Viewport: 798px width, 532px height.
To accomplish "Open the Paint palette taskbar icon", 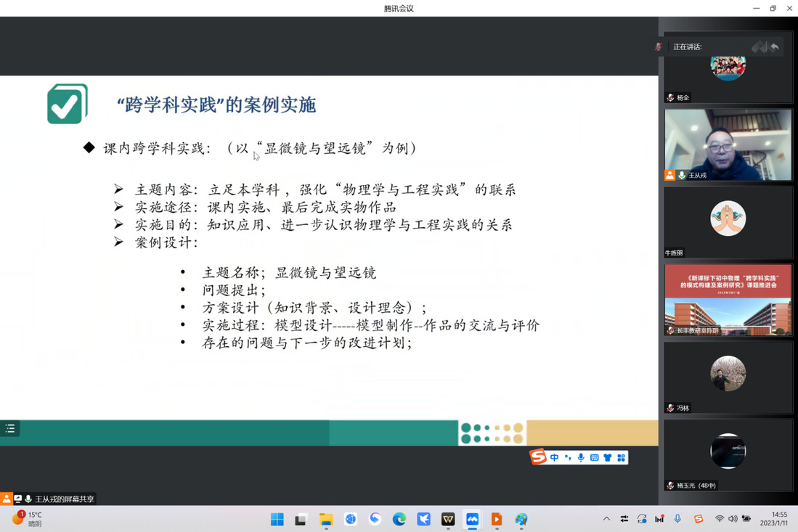I will [x=521, y=519].
